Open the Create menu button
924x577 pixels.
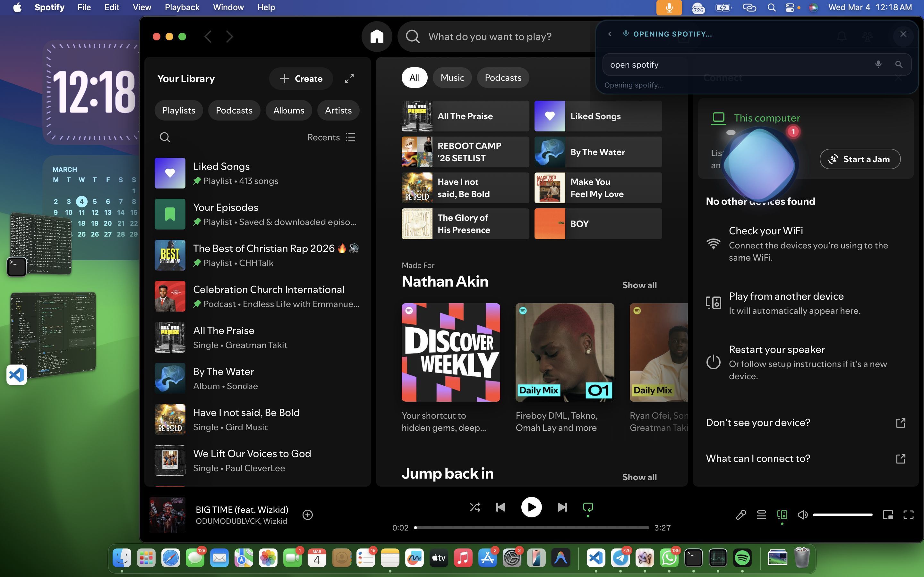pos(301,79)
